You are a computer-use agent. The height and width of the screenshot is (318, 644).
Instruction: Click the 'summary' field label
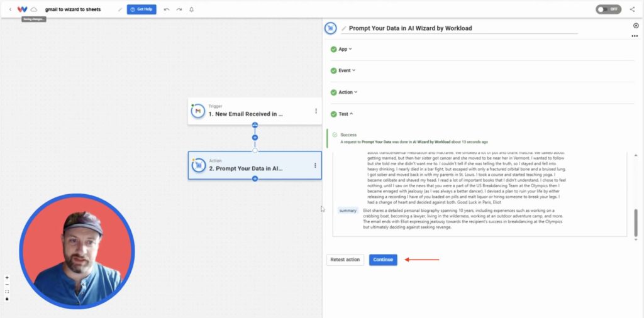348,211
